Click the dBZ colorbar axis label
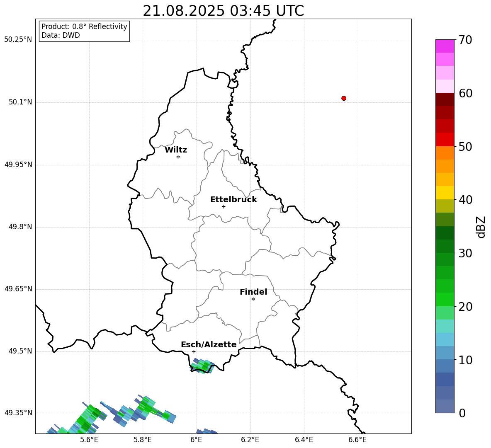The image size is (491, 448). 480,227
